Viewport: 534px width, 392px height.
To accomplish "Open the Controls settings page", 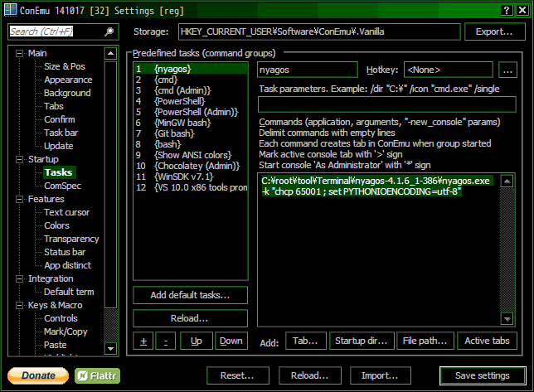I will tap(61, 318).
